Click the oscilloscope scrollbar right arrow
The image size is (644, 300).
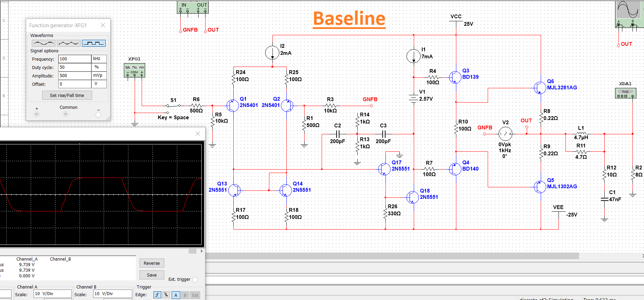[x=202, y=251]
